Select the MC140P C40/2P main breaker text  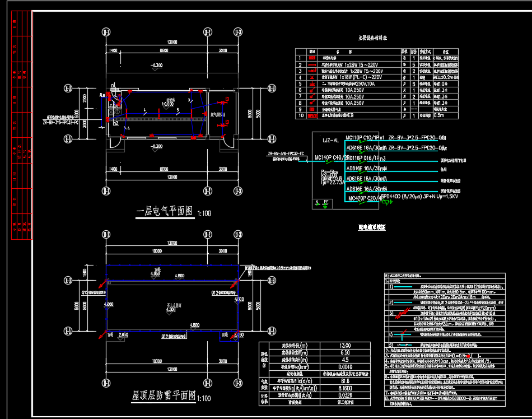coord(329,158)
